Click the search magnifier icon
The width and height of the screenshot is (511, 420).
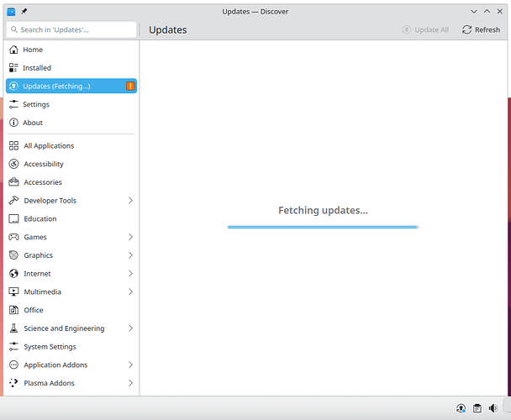pos(14,29)
